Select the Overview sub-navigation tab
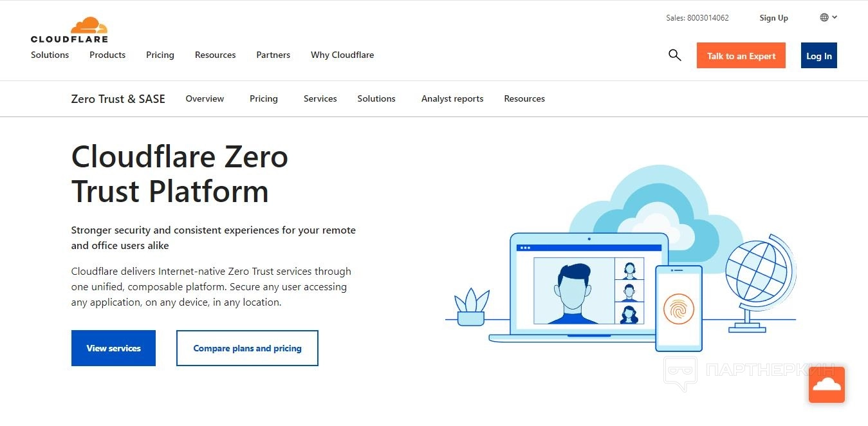Screen dimensions: 868x426 [x=205, y=98]
